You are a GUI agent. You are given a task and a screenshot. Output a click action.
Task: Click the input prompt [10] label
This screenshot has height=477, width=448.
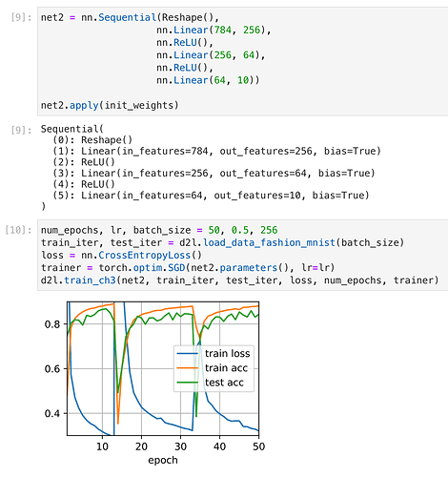(18, 230)
